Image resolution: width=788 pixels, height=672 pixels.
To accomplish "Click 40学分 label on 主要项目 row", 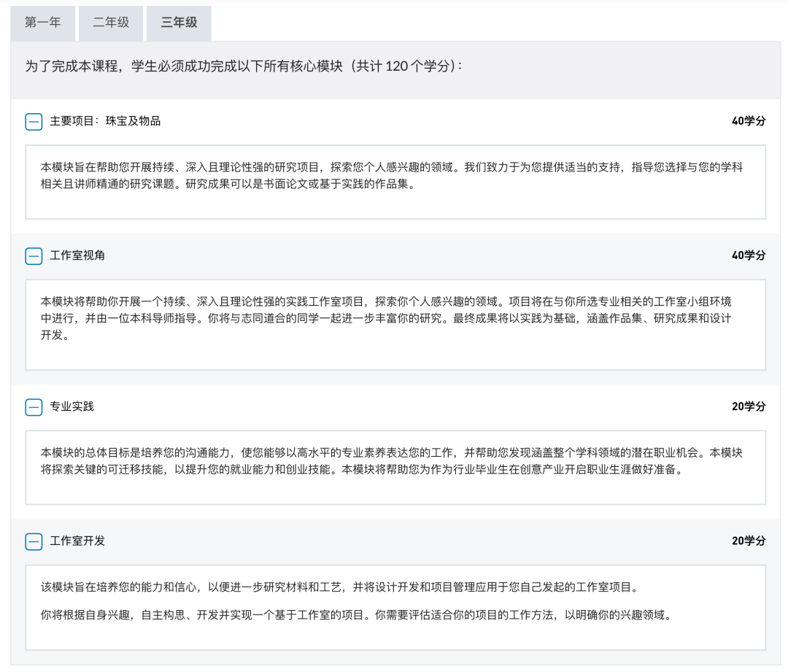I will tap(748, 121).
